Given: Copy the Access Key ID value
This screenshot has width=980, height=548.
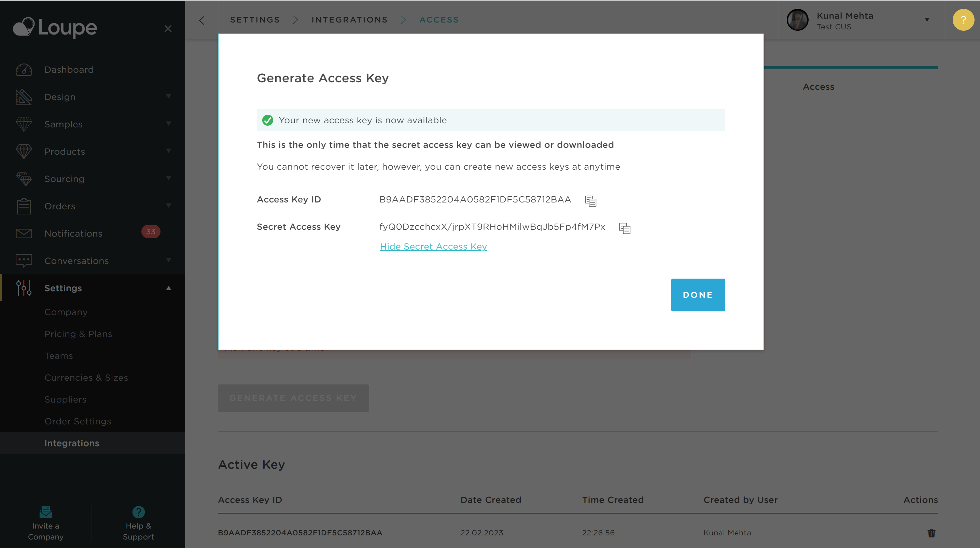Looking at the screenshot, I should [590, 201].
